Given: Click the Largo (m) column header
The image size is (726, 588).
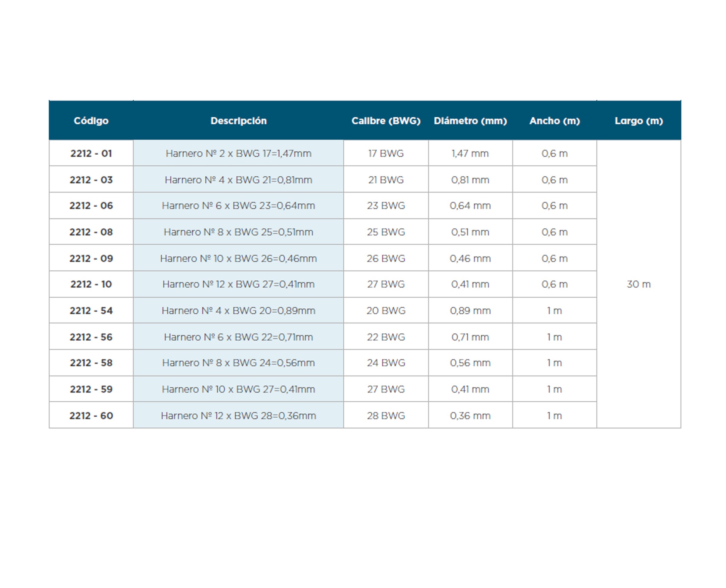Looking at the screenshot, I should click(639, 121).
